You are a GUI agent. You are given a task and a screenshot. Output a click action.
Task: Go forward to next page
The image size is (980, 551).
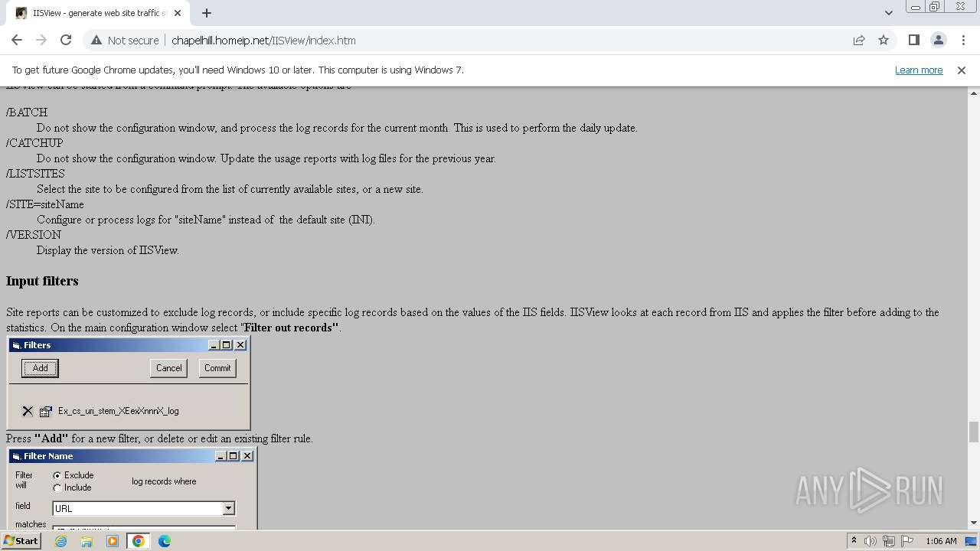pos(41,40)
